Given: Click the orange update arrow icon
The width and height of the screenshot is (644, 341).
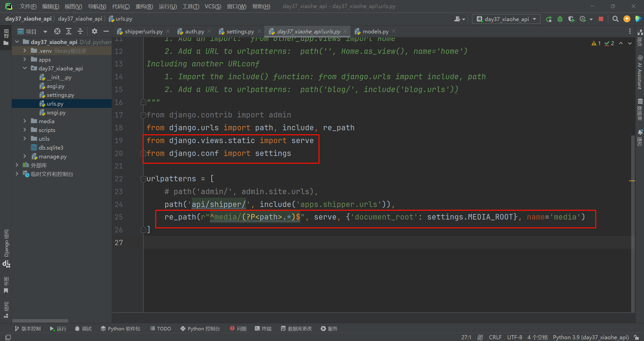Looking at the screenshot, I should 627,19.
